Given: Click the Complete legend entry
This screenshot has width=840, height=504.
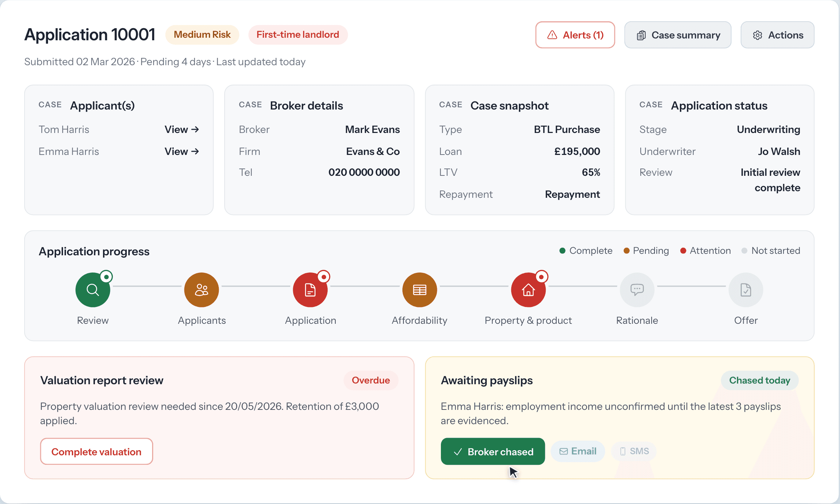Looking at the screenshot, I should (586, 251).
